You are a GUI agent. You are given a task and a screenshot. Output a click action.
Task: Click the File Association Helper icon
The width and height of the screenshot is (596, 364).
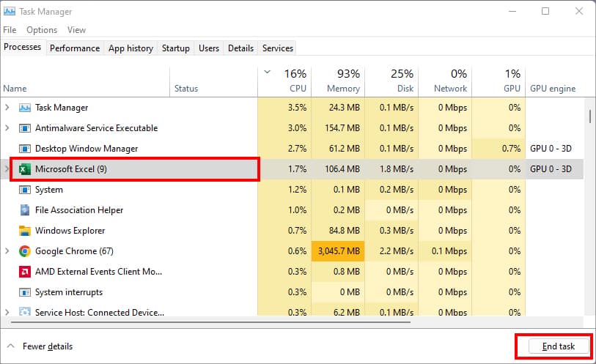coord(25,210)
